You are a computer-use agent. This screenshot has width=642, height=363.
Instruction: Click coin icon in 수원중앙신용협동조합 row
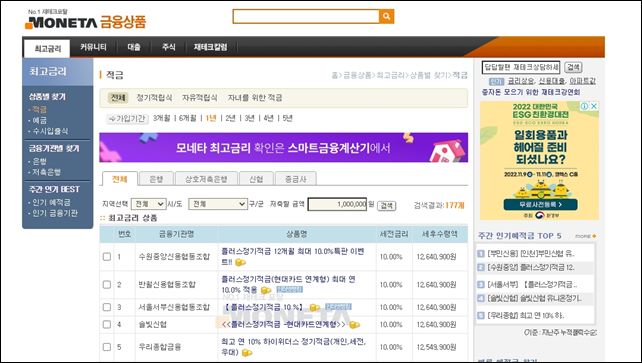240,262
